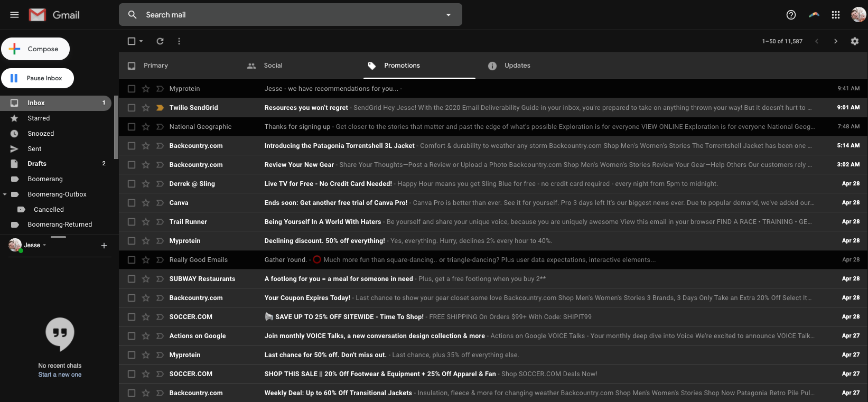Viewport: 868px width, 402px height.
Task: Click the Compose button
Action: [x=35, y=49]
